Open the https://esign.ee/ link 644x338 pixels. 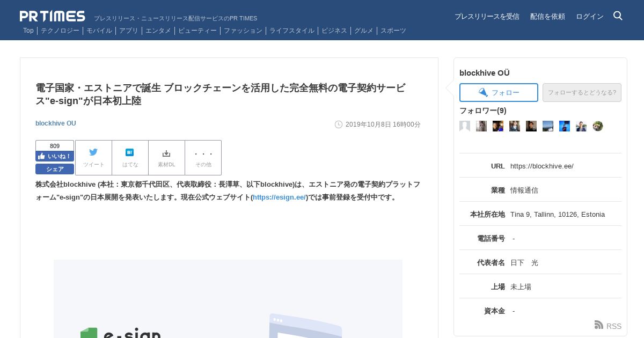(x=279, y=197)
